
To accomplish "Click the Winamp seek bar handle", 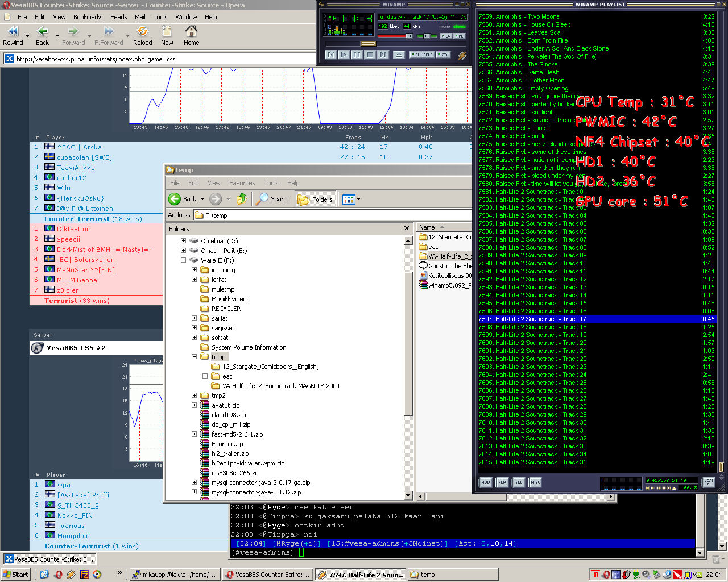I will [x=368, y=44].
